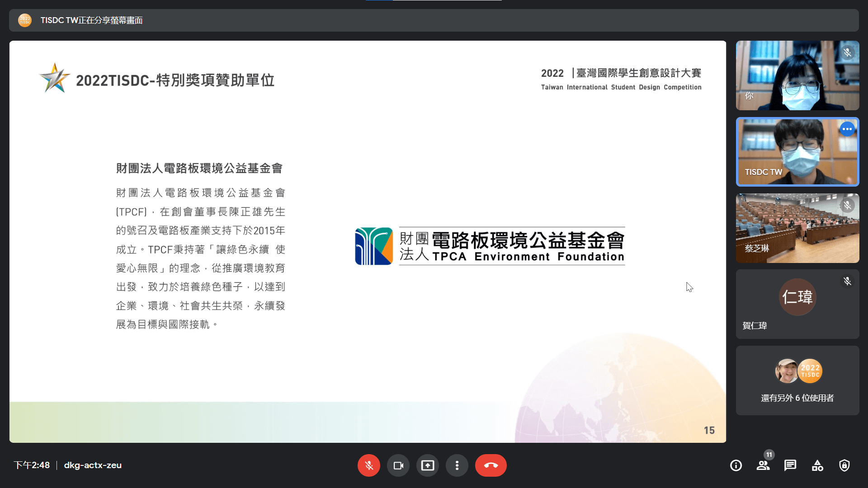Select the 蔡芝琳 lecture hall thumbnail

pos(797,228)
